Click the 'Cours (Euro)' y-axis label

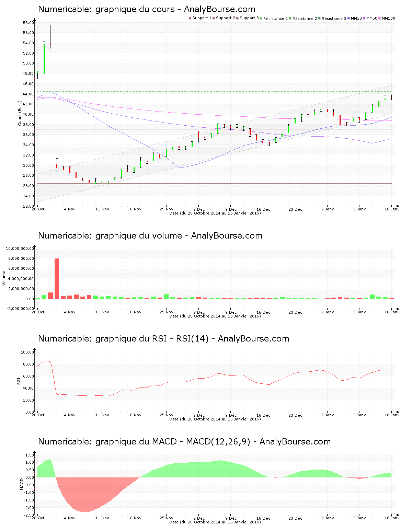pyautogui.click(x=20, y=113)
